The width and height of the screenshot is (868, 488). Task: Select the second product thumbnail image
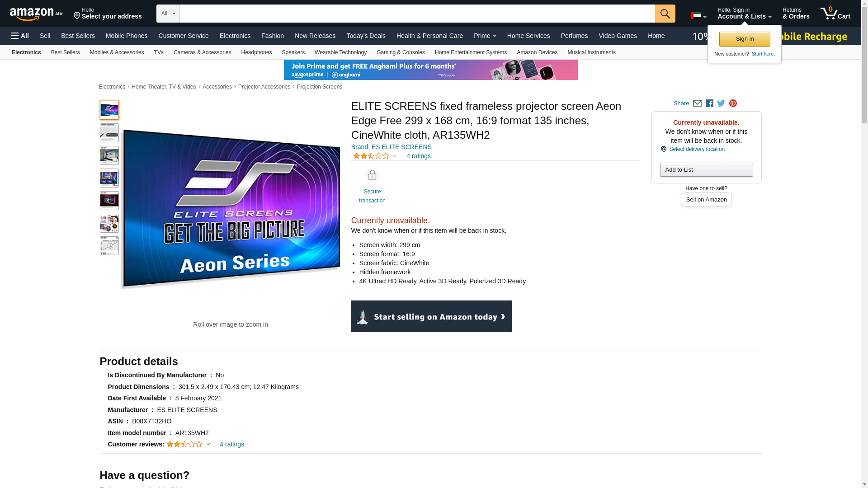(109, 133)
